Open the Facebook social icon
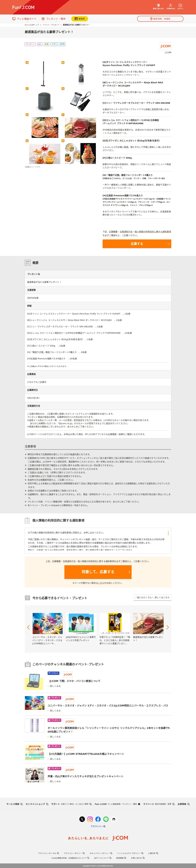The width and height of the screenshot is (196, 868). (98, 819)
